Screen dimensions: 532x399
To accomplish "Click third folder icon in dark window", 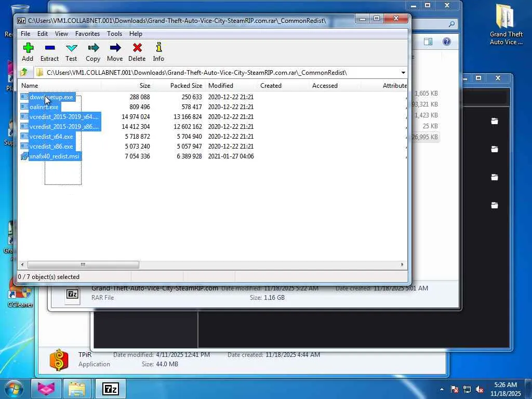I will click(x=495, y=177).
